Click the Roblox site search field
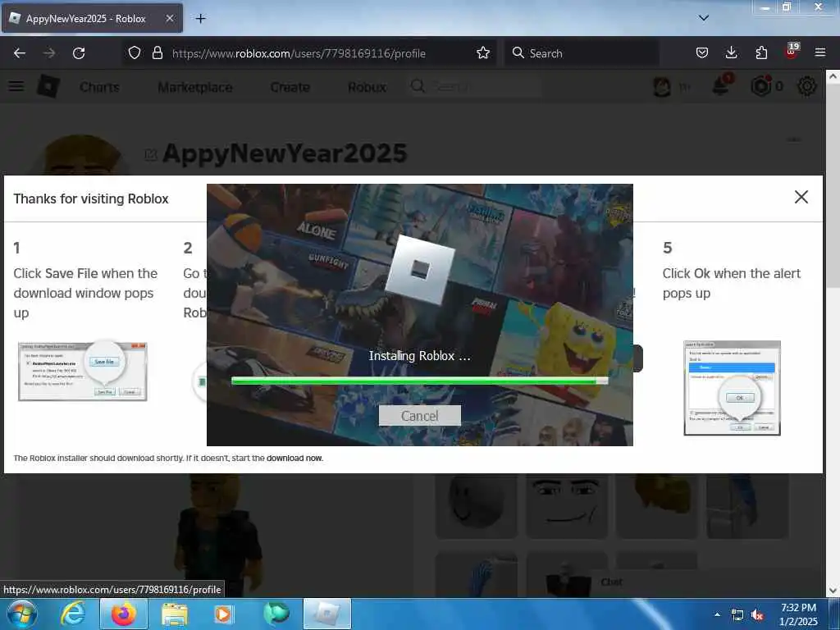Image resolution: width=840 pixels, height=630 pixels. coord(474,86)
